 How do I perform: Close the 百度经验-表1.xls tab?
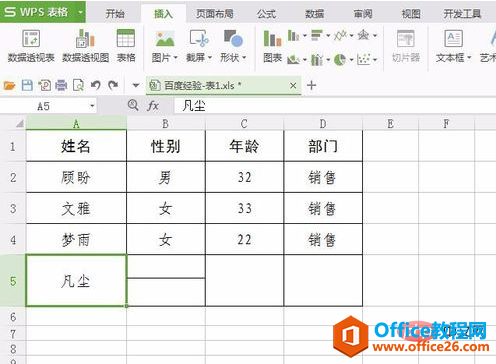click(293, 86)
